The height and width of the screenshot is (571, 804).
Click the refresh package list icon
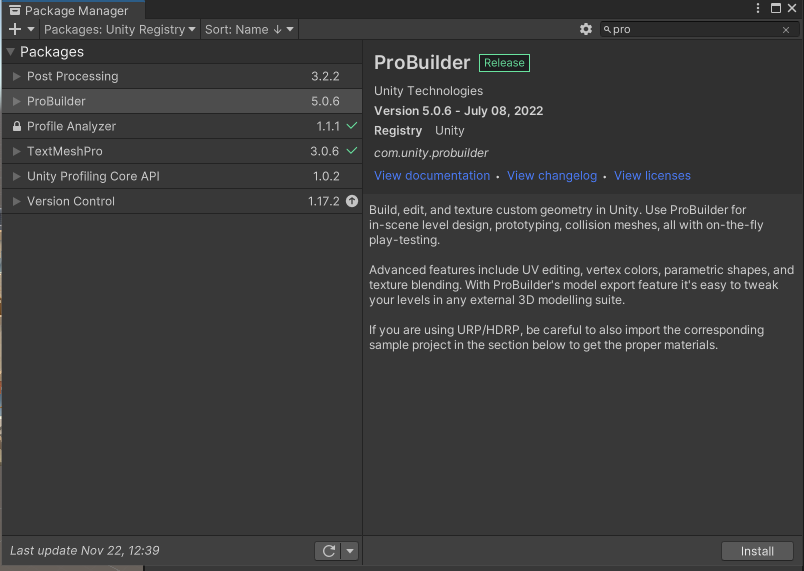(327, 551)
